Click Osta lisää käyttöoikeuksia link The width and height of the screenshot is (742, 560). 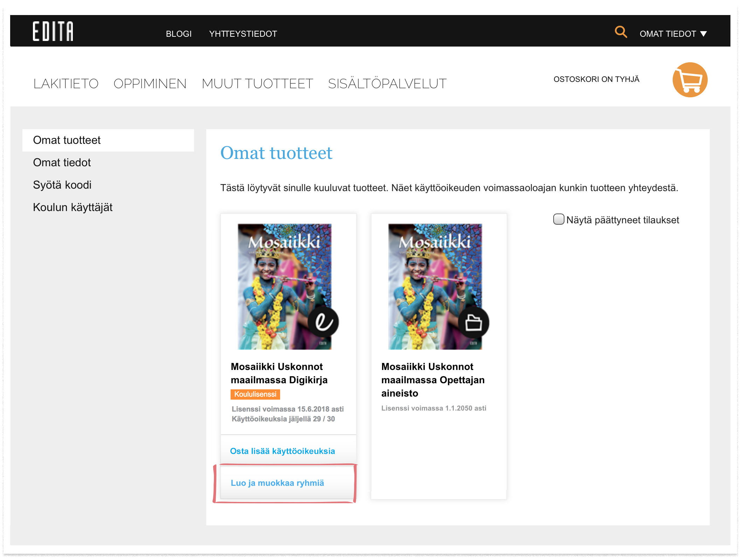[282, 451]
